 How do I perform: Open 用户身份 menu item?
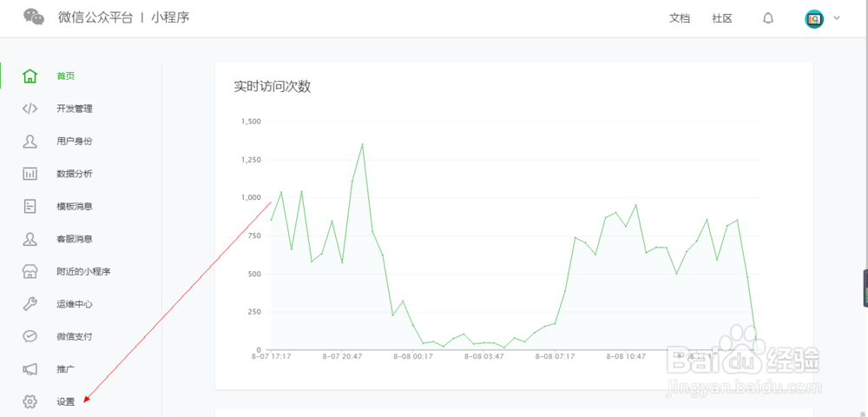[74, 142]
